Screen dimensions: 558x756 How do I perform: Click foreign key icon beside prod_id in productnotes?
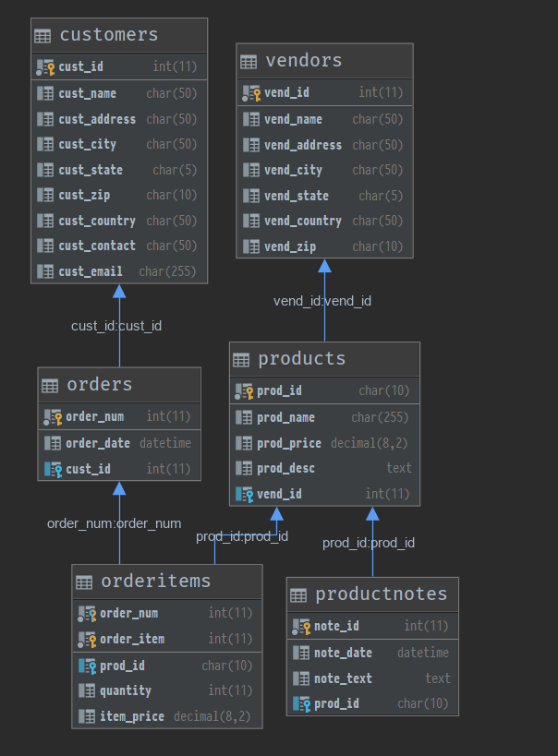pos(302,704)
